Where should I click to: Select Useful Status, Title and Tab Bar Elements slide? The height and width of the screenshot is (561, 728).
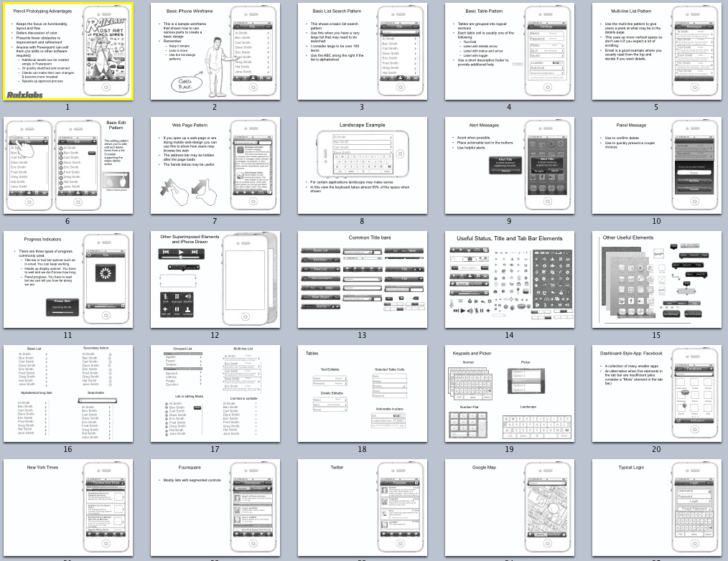click(510, 279)
